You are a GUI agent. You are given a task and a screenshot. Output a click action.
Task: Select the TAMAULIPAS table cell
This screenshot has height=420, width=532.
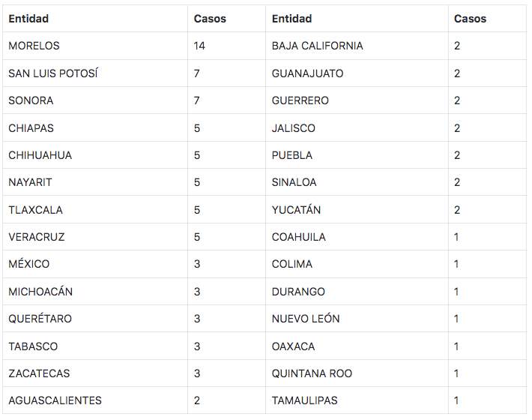click(305, 400)
